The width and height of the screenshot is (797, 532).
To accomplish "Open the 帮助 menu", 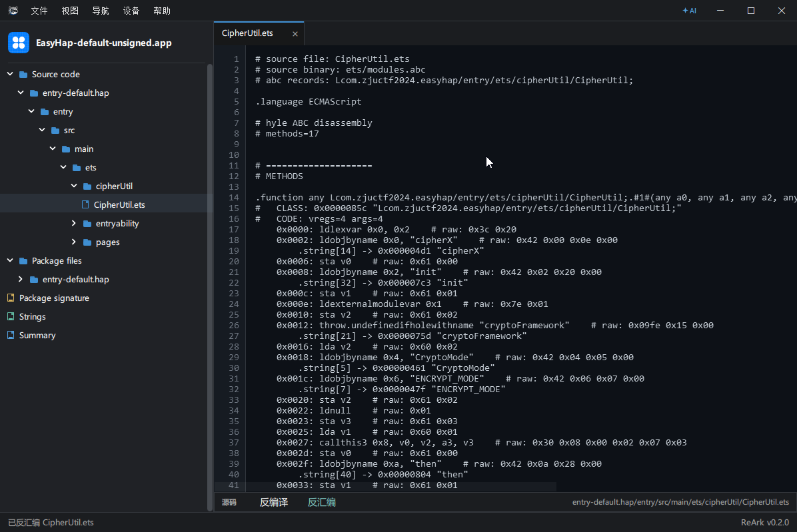I will click(x=162, y=11).
